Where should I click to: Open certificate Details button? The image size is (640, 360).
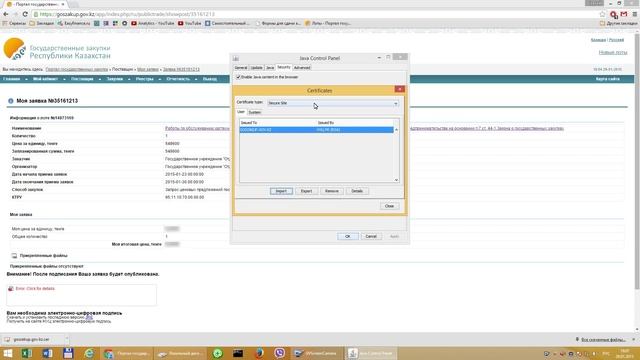[357, 191]
